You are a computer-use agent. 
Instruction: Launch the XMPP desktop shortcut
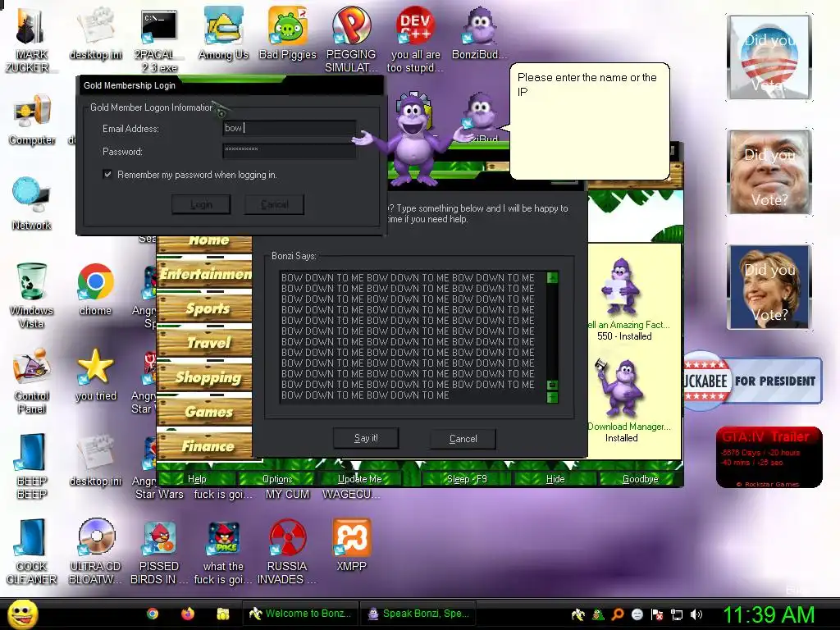[x=351, y=546]
